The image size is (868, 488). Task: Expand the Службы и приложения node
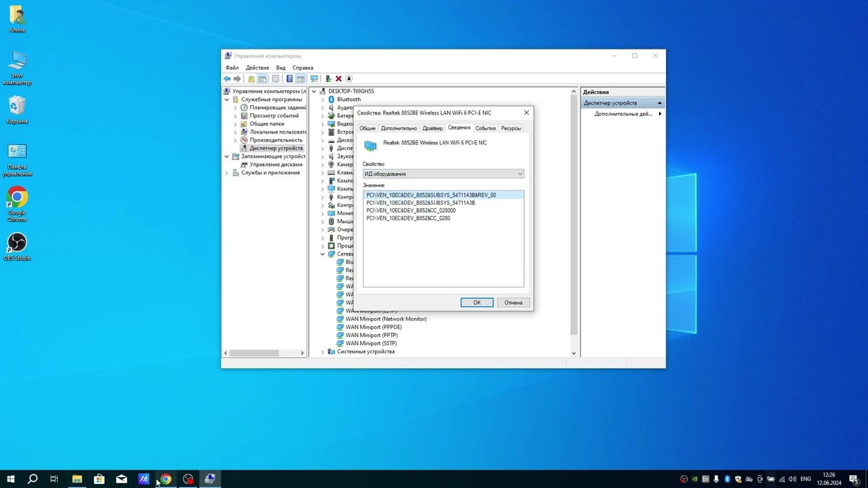pos(227,173)
